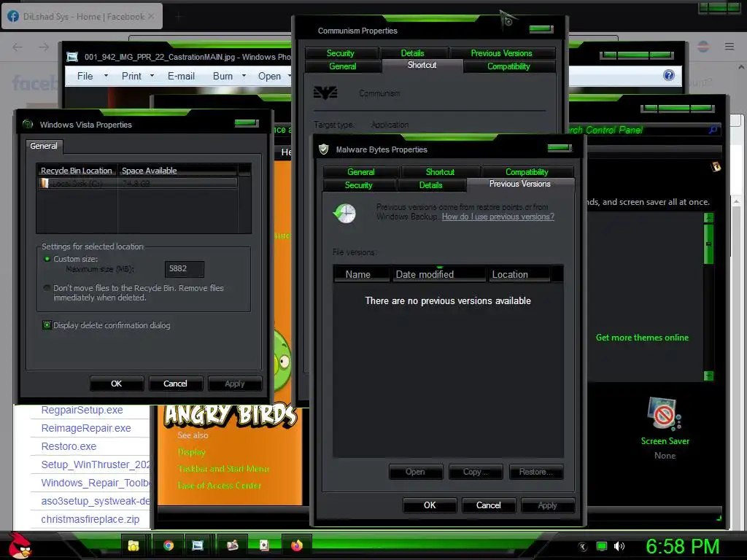Open the Photo Gallery taskbar icon

coord(198,545)
